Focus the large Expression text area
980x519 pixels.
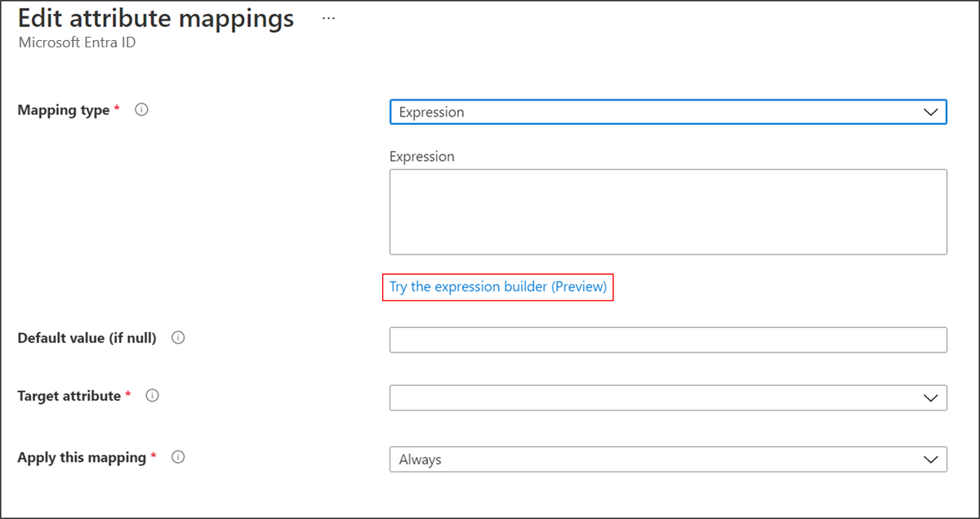[668, 212]
